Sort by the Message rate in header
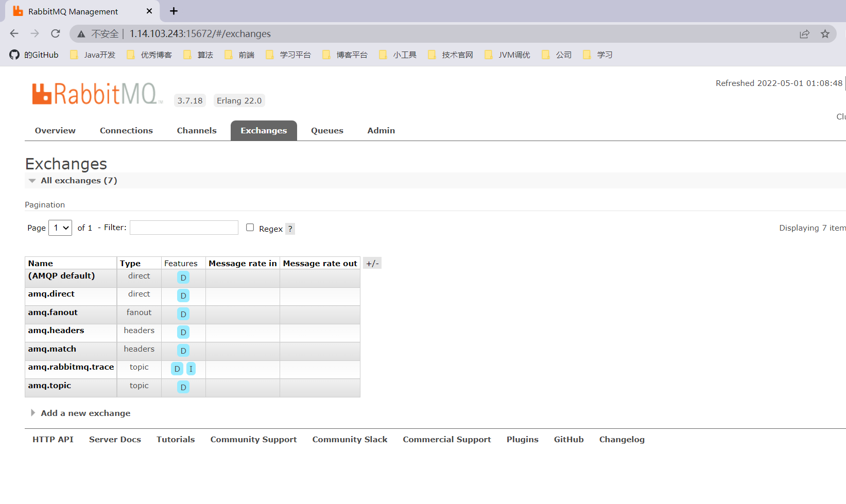846x504 pixels. click(243, 264)
